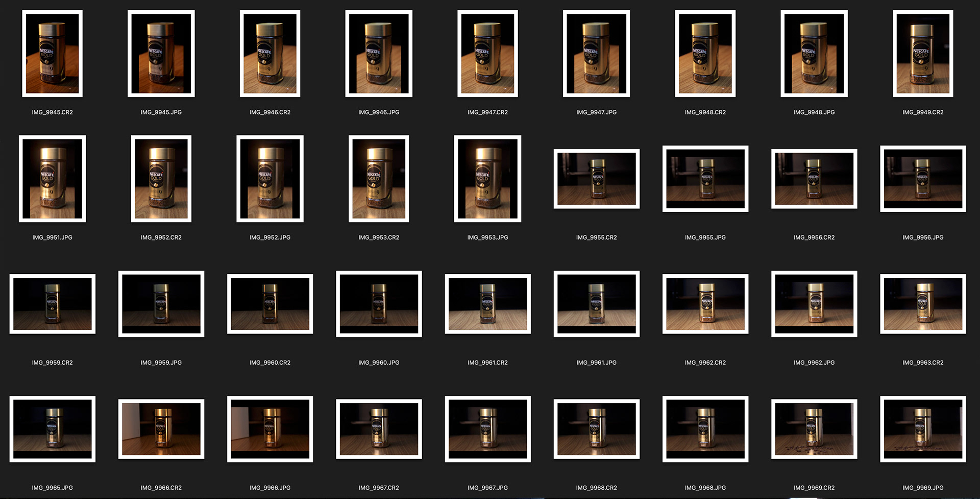Choose the IMG_9948.CR2 thumbnail
This screenshot has height=499, width=980.
pyautogui.click(x=705, y=54)
